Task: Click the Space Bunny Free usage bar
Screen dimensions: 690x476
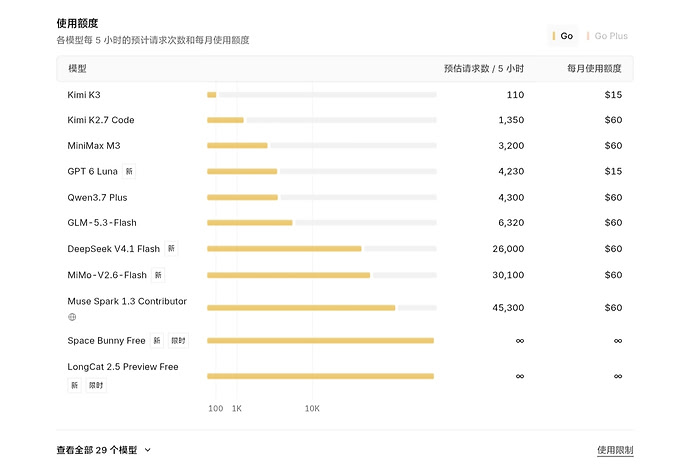Action: (320, 341)
